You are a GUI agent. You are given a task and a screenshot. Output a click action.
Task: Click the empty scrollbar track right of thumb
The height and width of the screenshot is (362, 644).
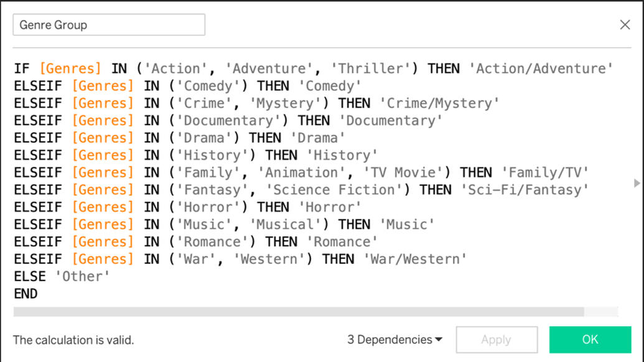[601, 312]
